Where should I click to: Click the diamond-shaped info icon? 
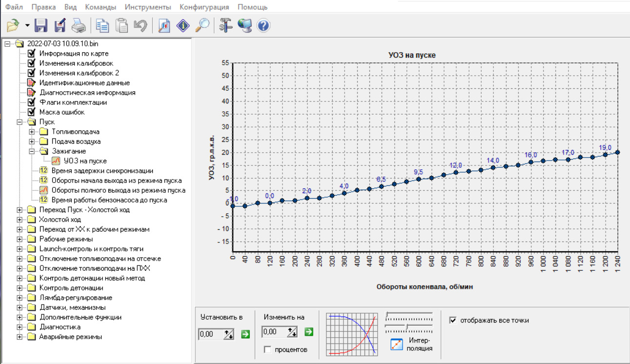pyautogui.click(x=183, y=25)
